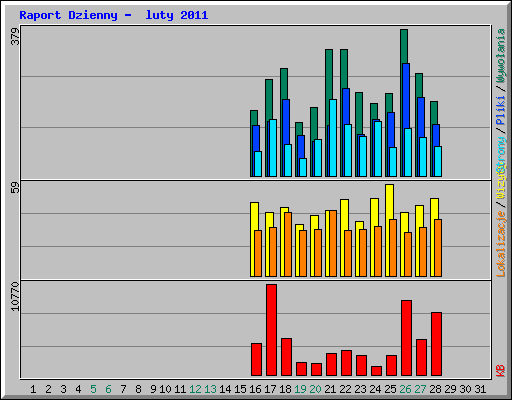Select day 21 on the axis

330,389
